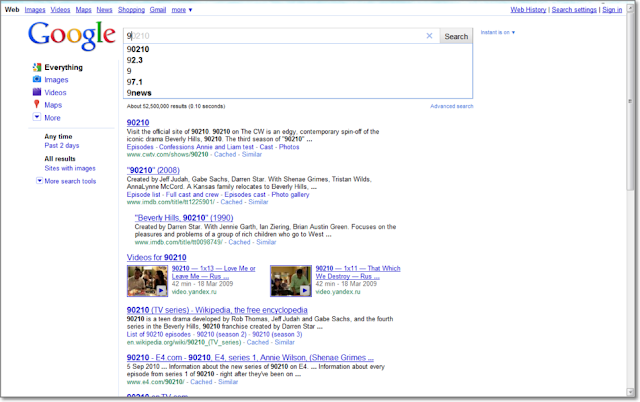The image size is (640, 402).
Task: Select Maps in the left sidebar
Action: click(53, 105)
